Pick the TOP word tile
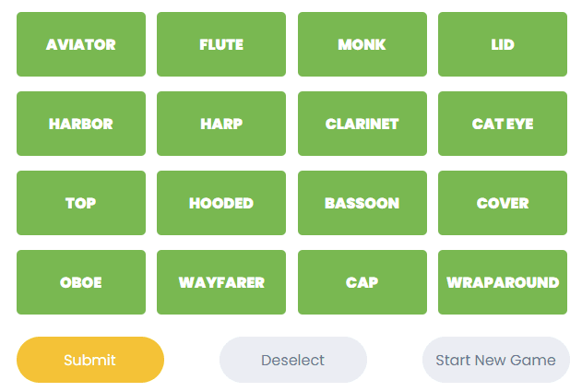The image size is (582, 392). [x=81, y=203]
